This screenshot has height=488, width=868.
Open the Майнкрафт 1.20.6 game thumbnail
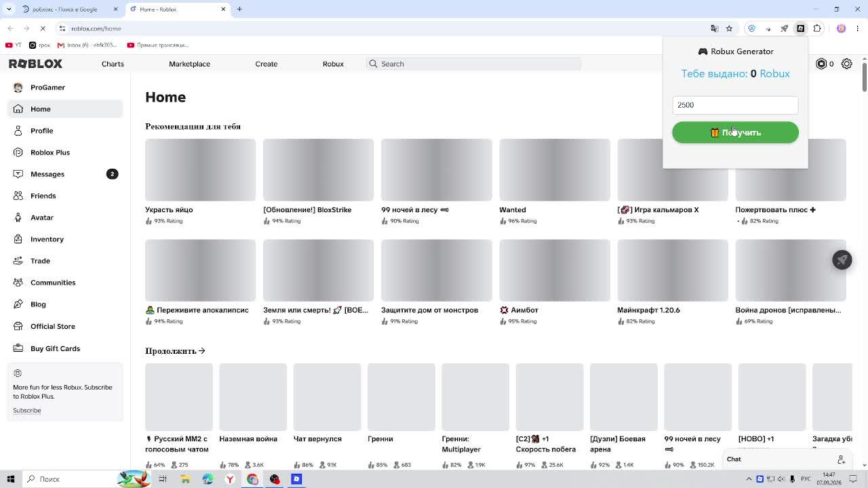coord(673,270)
